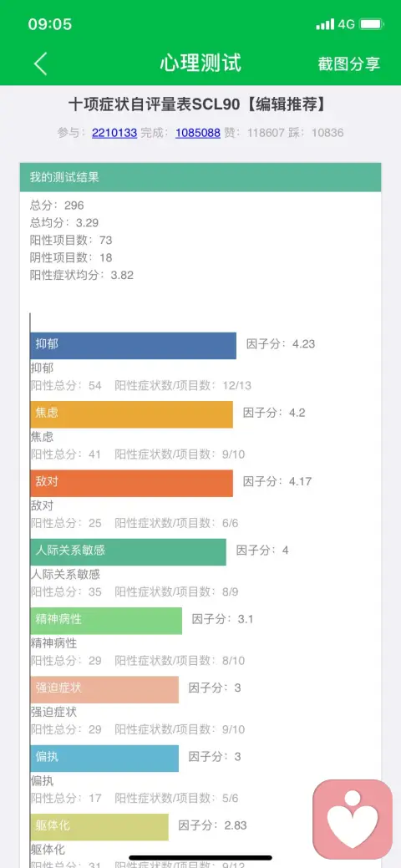Tap the battery status icon
The image size is (401, 868).
point(371,24)
